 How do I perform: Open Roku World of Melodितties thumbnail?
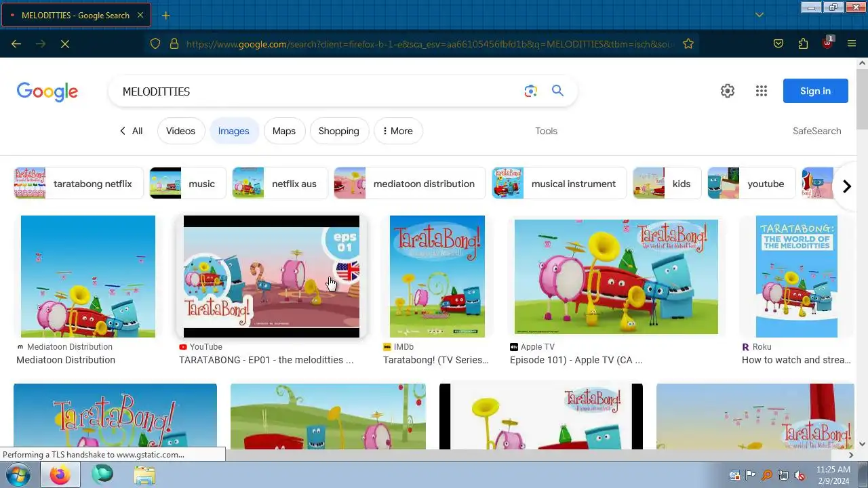point(797,277)
